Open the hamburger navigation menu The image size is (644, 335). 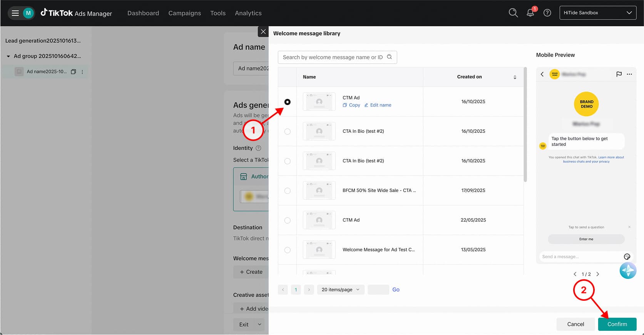(x=15, y=13)
